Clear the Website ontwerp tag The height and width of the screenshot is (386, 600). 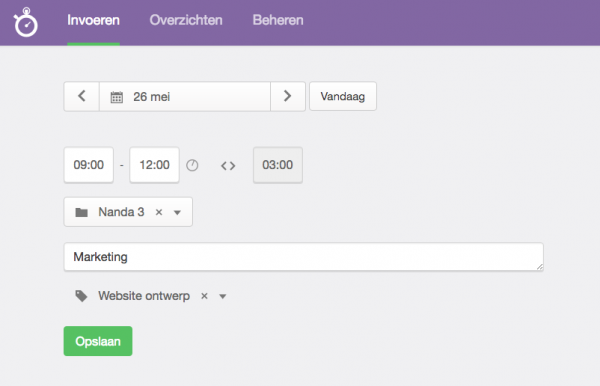click(204, 296)
